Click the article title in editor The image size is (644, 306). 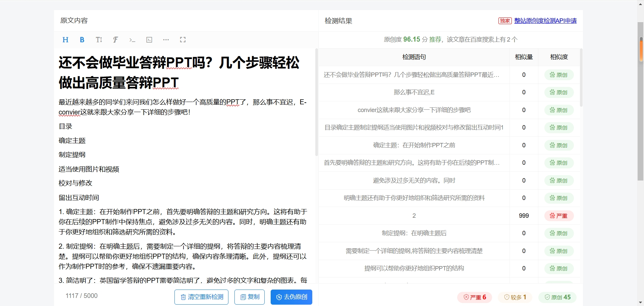click(179, 72)
